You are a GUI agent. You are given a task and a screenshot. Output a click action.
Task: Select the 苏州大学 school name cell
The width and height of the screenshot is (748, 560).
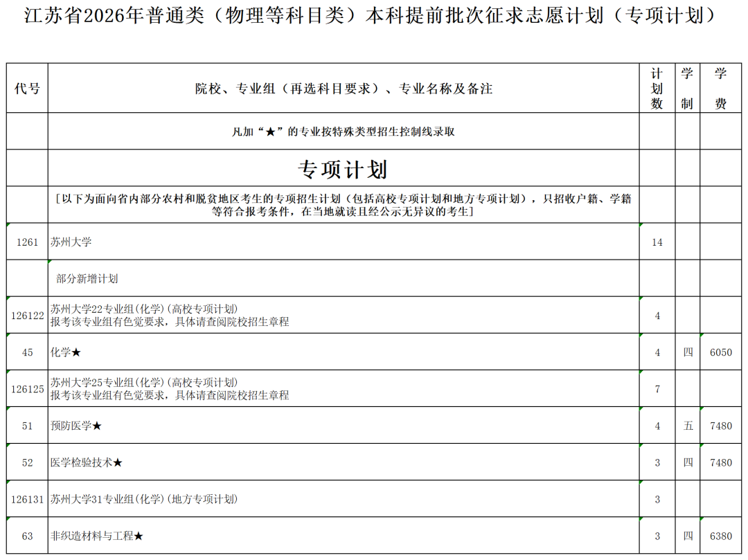click(x=344, y=242)
